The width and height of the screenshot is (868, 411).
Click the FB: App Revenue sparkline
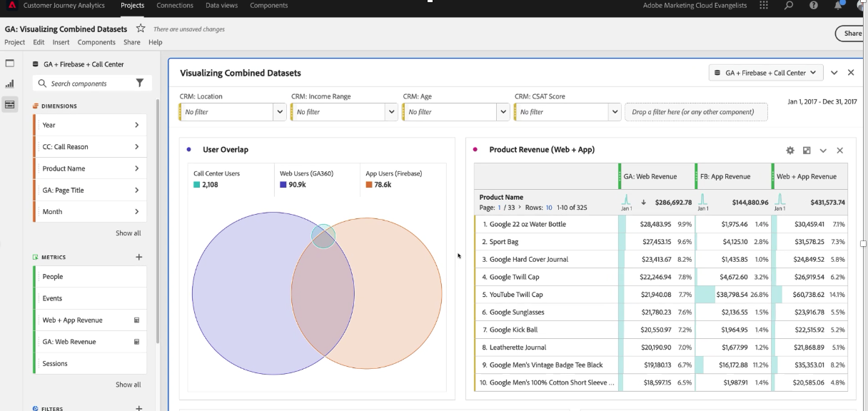coord(703,201)
